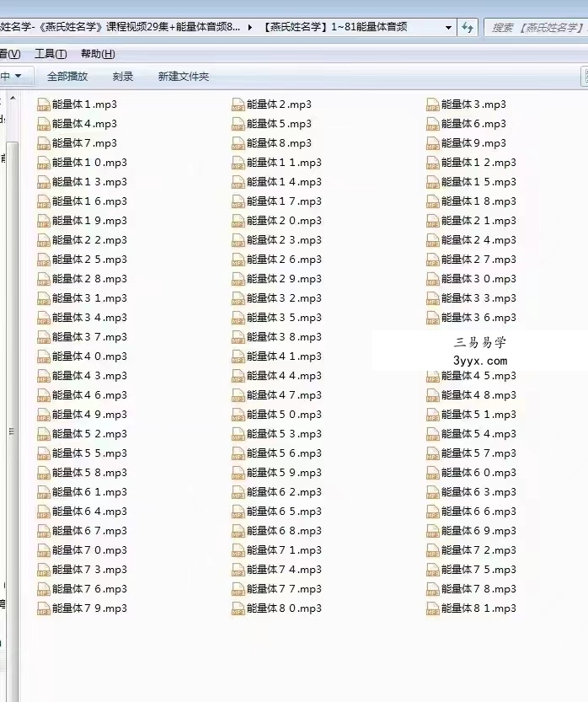Image resolution: width=588 pixels, height=702 pixels.
Task: Expand the breadcrumb arrow before 【燕氏姓名学】1~81能量体音频
Action: click(x=250, y=27)
